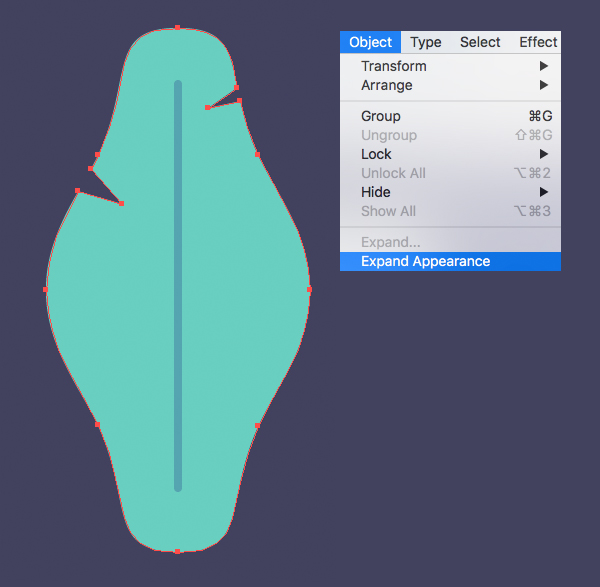The image size is (600, 587).
Task: Click Group in the Object menu
Action: (x=381, y=116)
